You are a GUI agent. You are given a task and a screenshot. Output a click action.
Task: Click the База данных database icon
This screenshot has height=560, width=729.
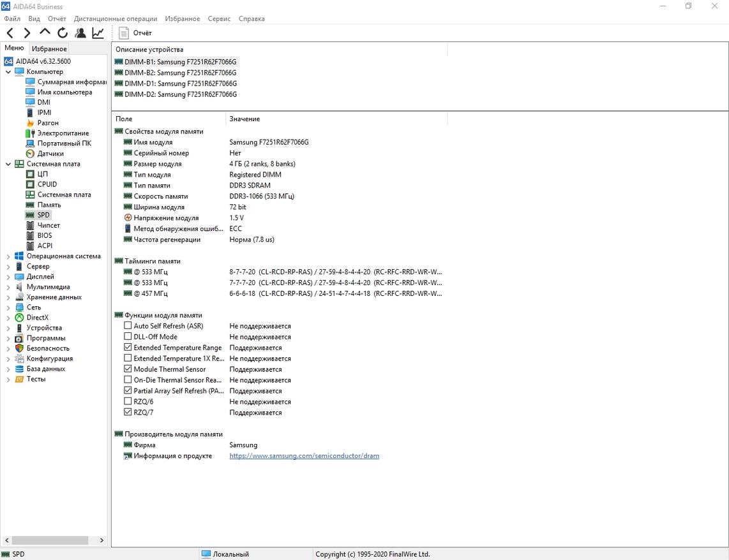click(x=19, y=369)
